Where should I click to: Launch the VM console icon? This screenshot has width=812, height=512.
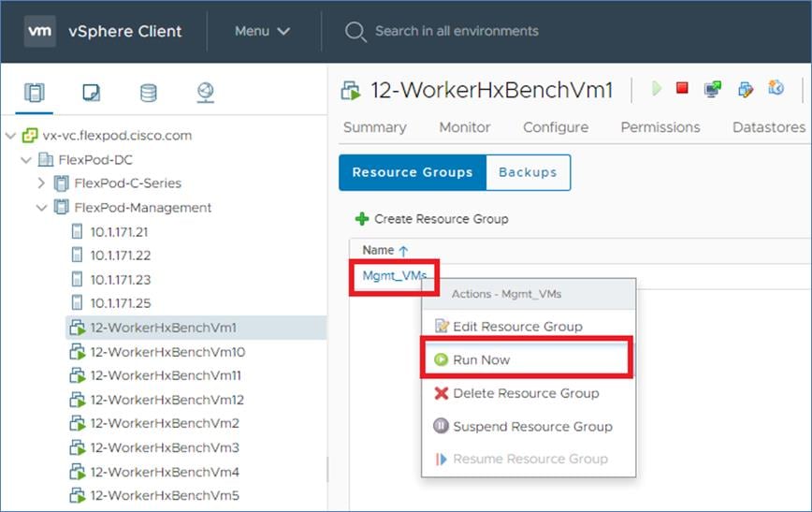pos(713,89)
